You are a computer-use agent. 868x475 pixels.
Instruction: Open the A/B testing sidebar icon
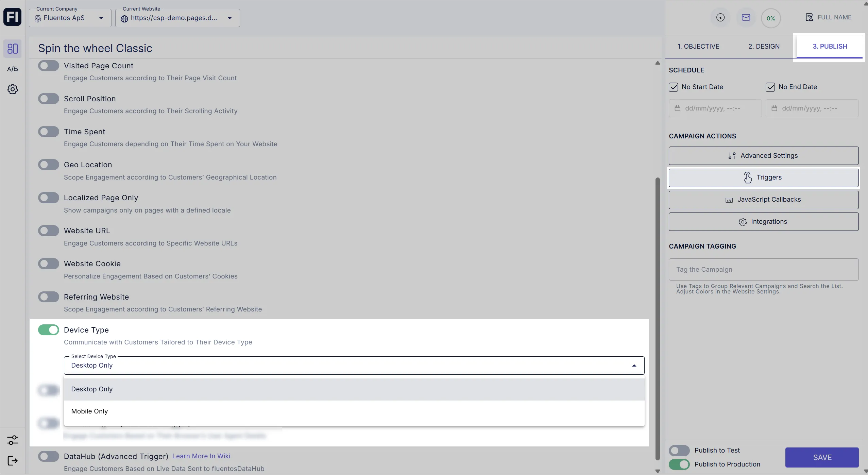coord(13,69)
